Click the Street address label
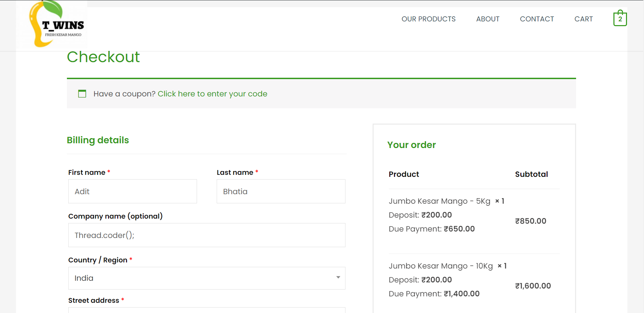 pos(93,300)
